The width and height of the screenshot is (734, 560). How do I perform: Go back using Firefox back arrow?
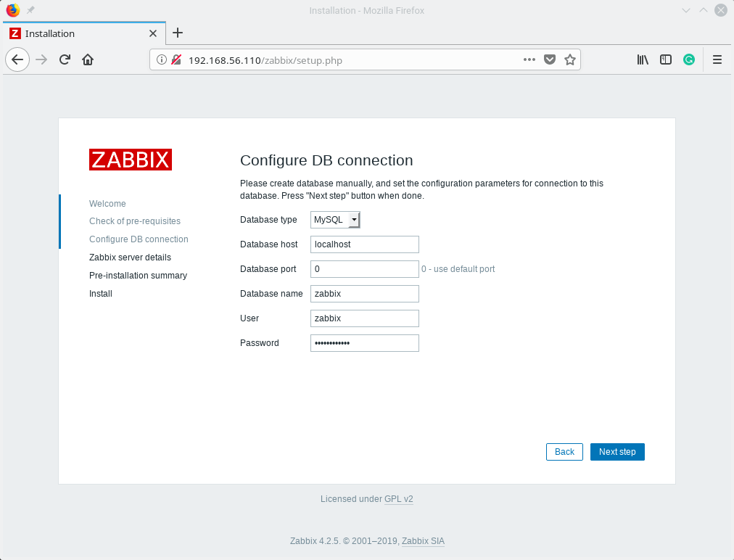coord(17,59)
